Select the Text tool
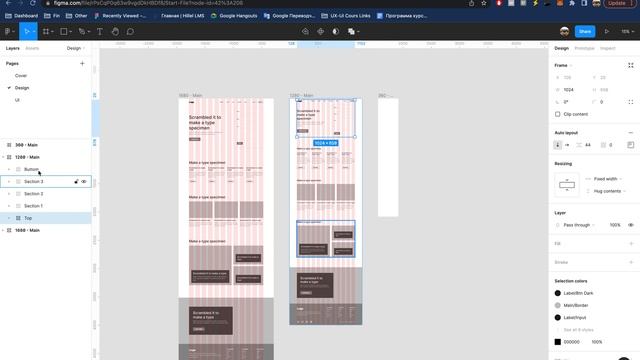 tap(100, 31)
